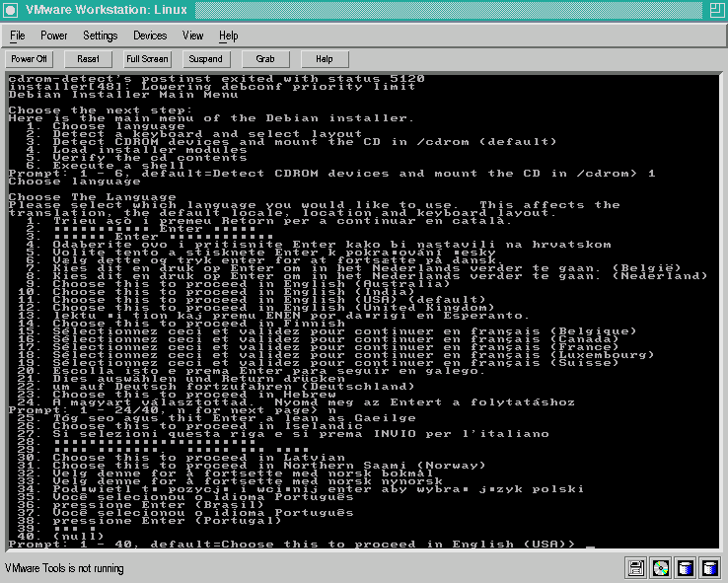Click the 'proceed in Latvian' line

[x=182, y=457]
